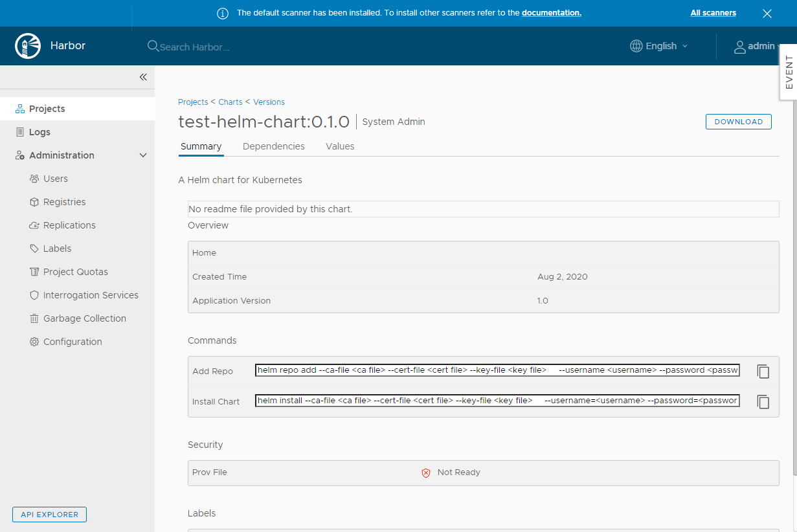Click the Configuration gear icon
The height and width of the screenshot is (532, 797).
click(x=34, y=342)
